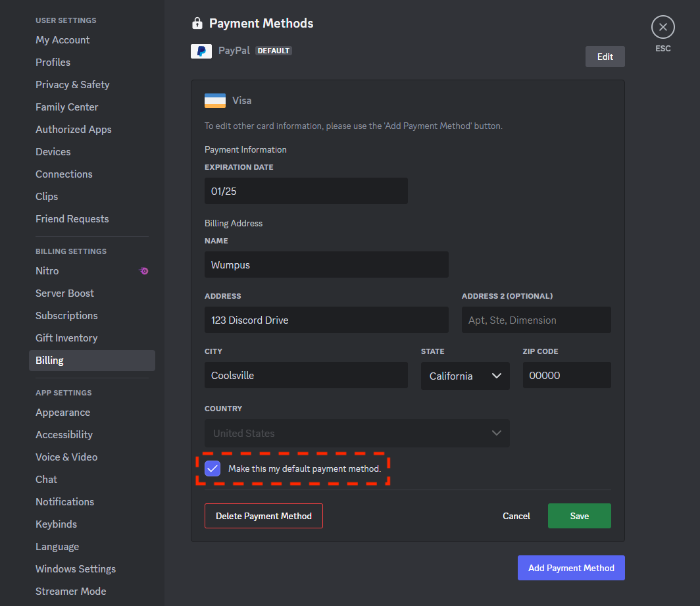
Task: Uncheck make this my default payment method
Action: click(x=212, y=468)
